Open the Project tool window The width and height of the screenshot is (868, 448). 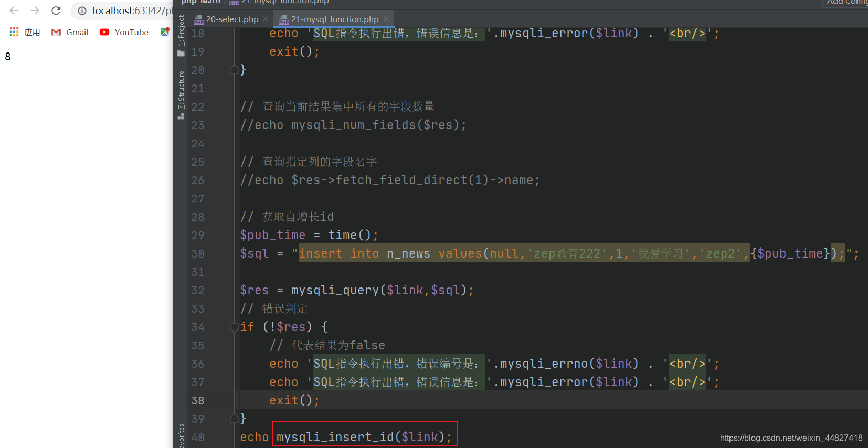(181, 35)
